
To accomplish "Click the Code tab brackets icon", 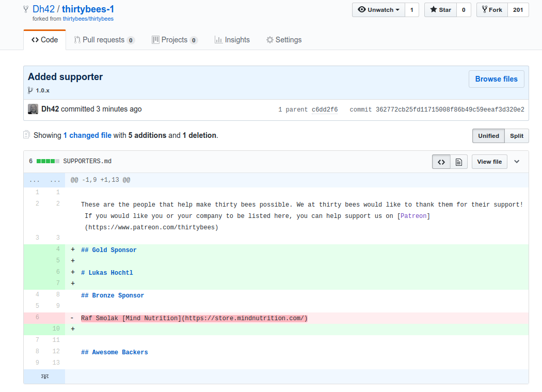I will pos(35,40).
